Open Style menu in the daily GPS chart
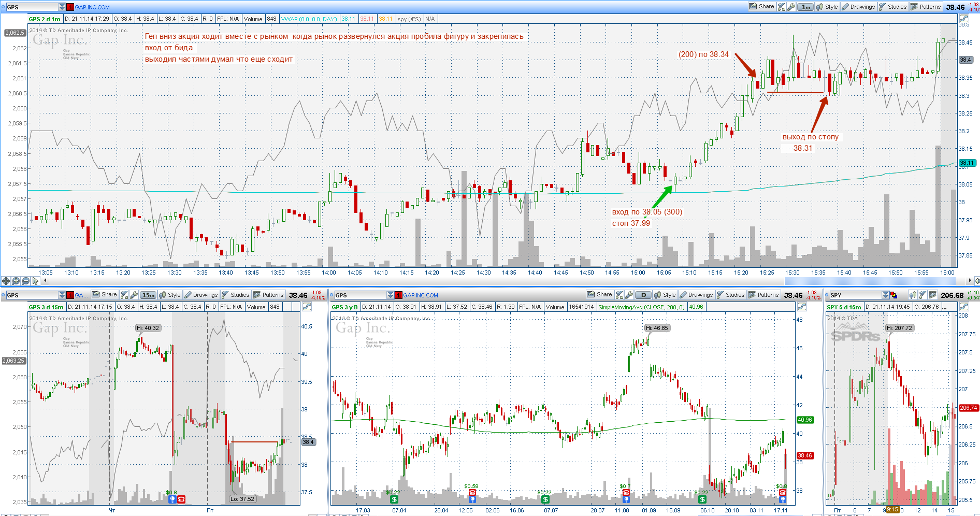980x516 pixels. coord(665,295)
